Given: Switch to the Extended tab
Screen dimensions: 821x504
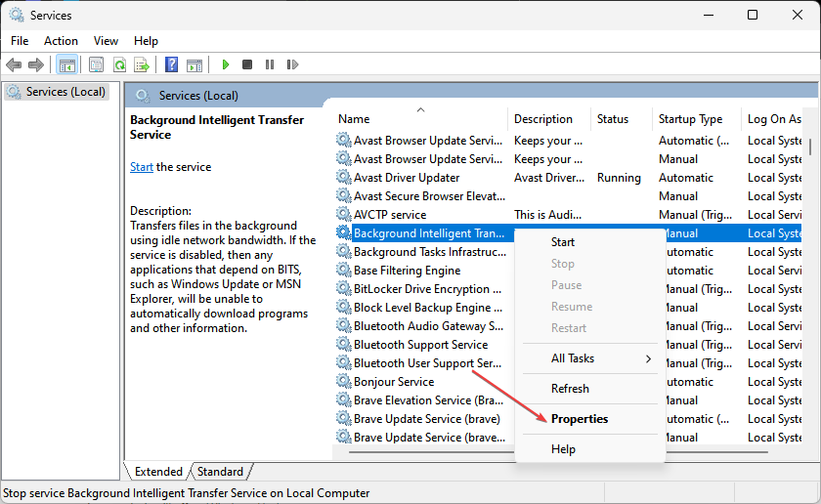Looking at the screenshot, I should point(158,472).
